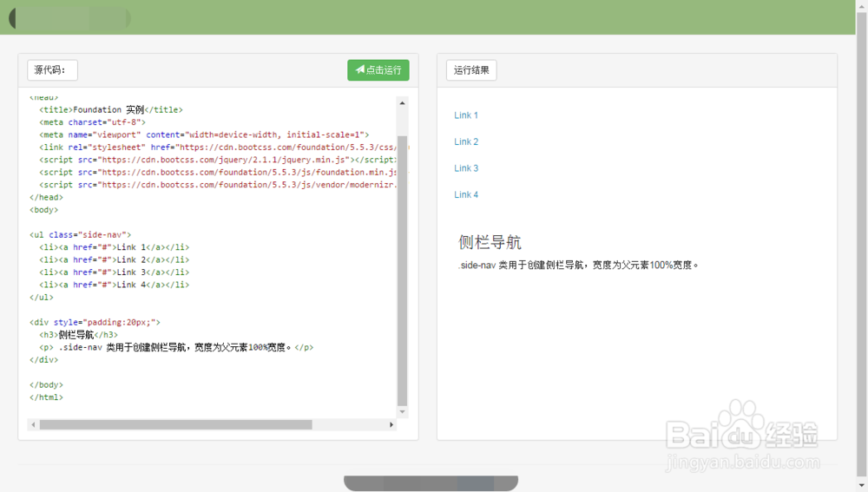Click the closing </ul> tag line
This screenshot has height=492, width=868.
pos(42,297)
